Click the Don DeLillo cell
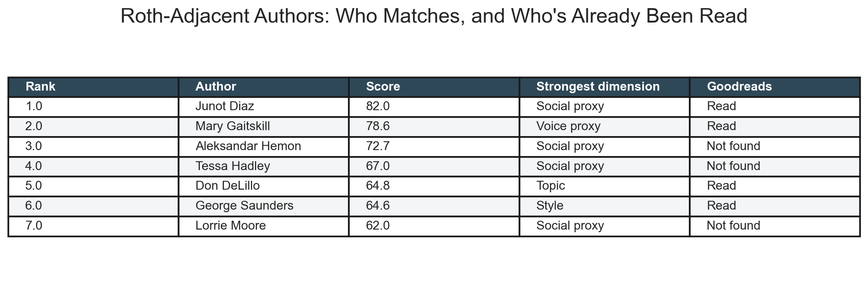 click(227, 186)
